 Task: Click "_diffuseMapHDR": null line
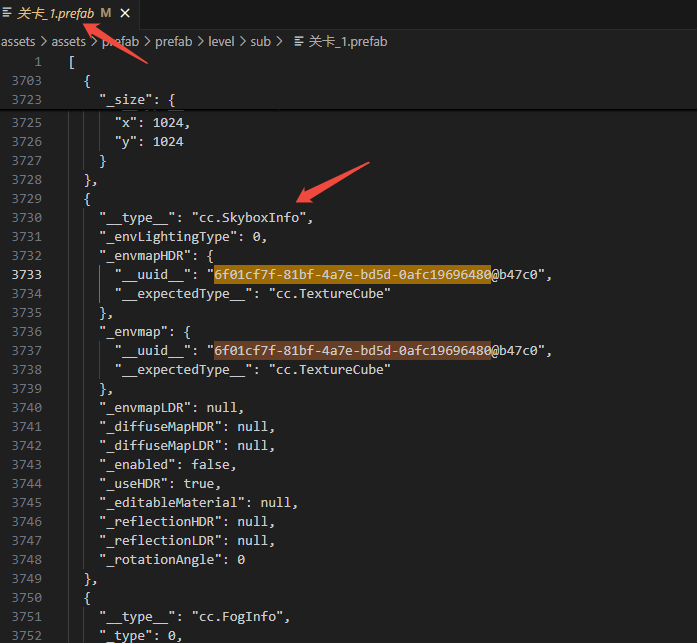[x=187, y=427]
